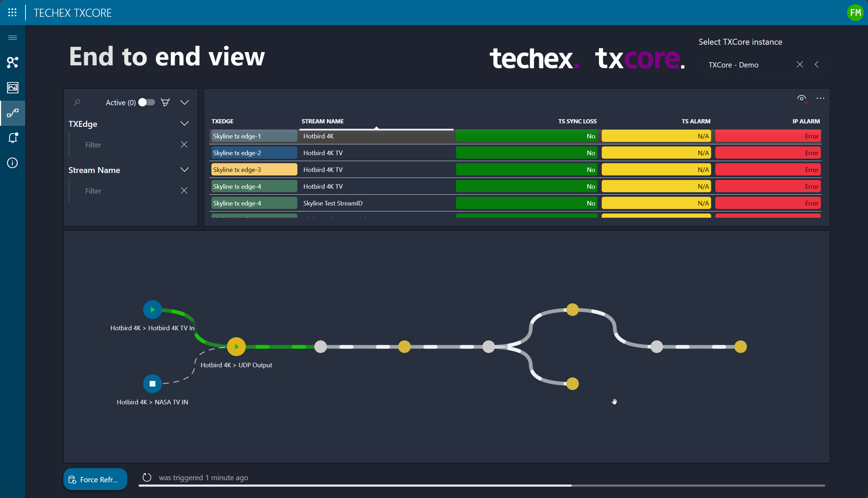This screenshot has height=498, width=868.
Task: Expand the hamburger sidebar menu
Action: (13, 37)
